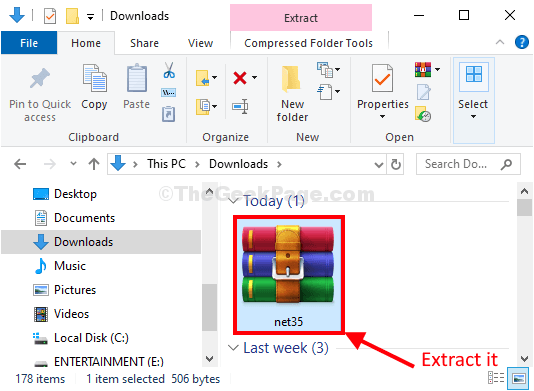The height and width of the screenshot is (391, 534).
Task: Collapse the Last week group
Action: [233, 348]
